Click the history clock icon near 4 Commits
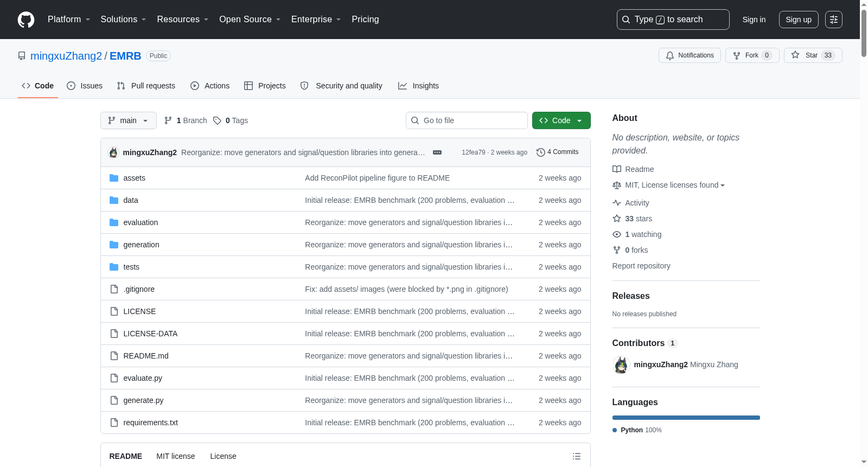Viewport: 868px width, 467px height. tap(540, 152)
